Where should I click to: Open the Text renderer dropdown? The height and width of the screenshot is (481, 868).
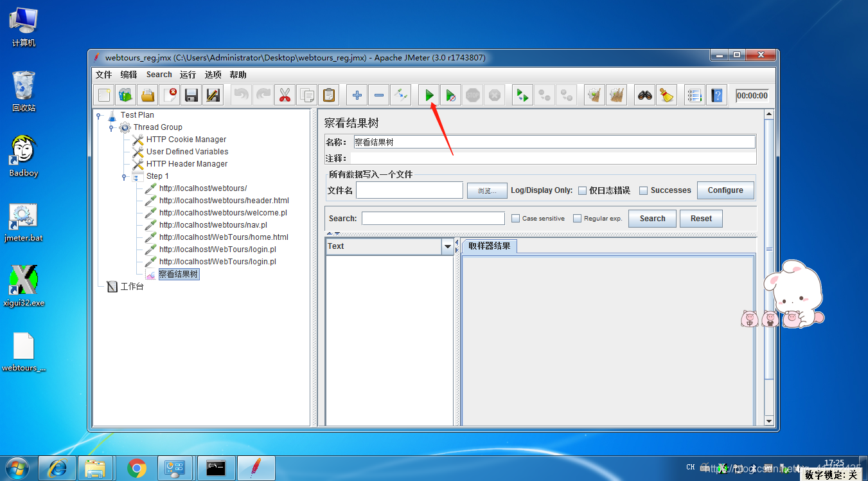pyautogui.click(x=448, y=246)
